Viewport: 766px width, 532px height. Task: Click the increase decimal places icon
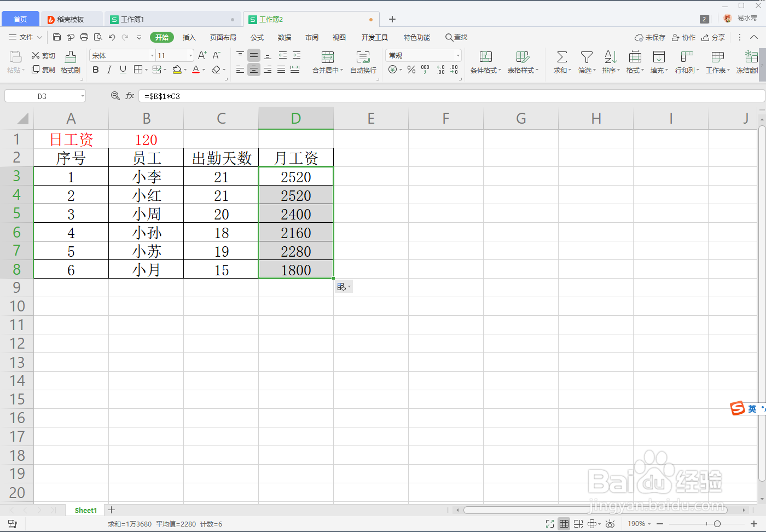[440, 70]
